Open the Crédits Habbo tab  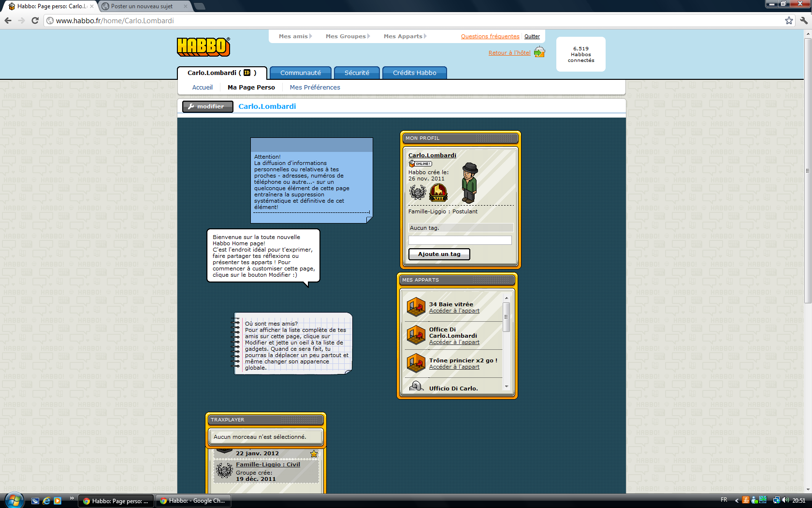pos(415,73)
